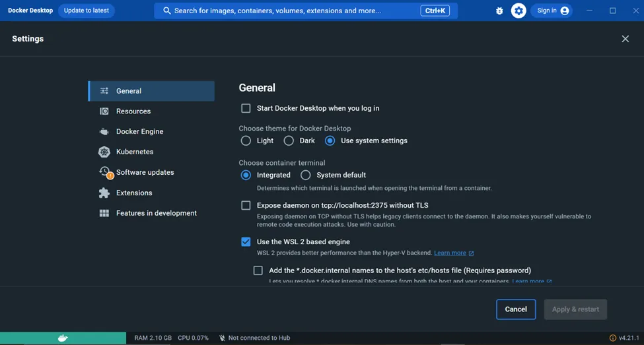Click the General sliders icon in sidebar

point(104,90)
